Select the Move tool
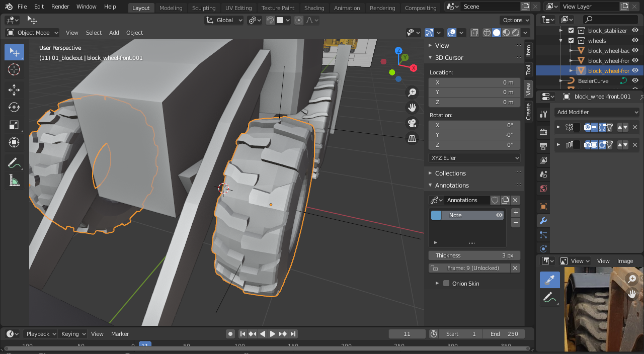The height and width of the screenshot is (354, 644). (14, 90)
